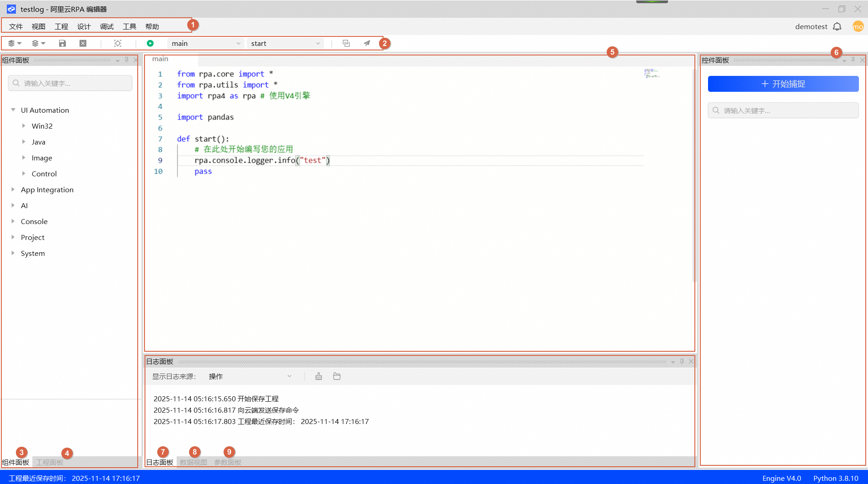The image size is (868, 484).
Task: Click the 开始保存工程 log entry
Action: point(216,399)
